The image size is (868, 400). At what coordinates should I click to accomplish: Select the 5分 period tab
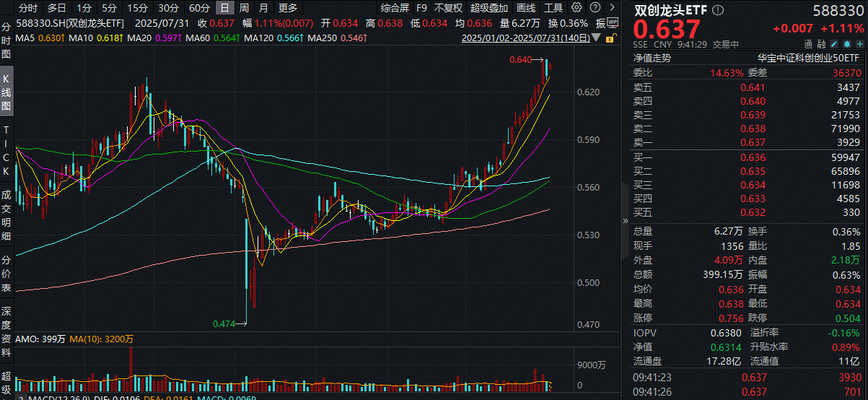coord(108,8)
